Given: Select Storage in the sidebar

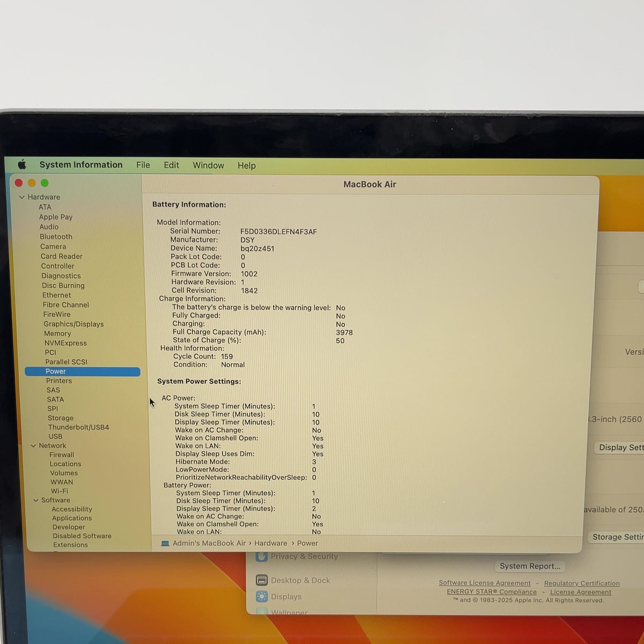Looking at the screenshot, I should tap(61, 418).
